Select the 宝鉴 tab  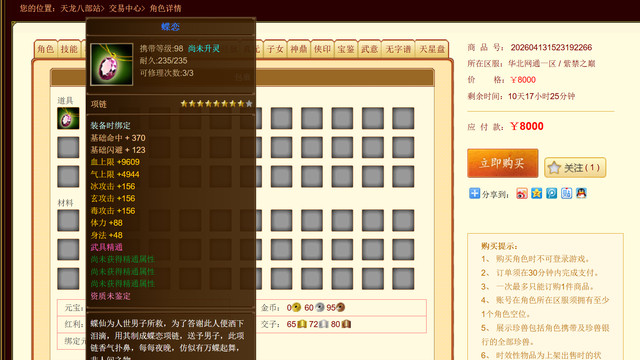click(x=346, y=49)
